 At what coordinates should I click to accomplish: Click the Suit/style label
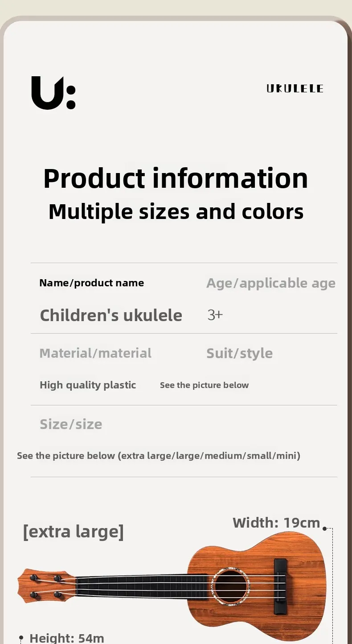pos(239,353)
